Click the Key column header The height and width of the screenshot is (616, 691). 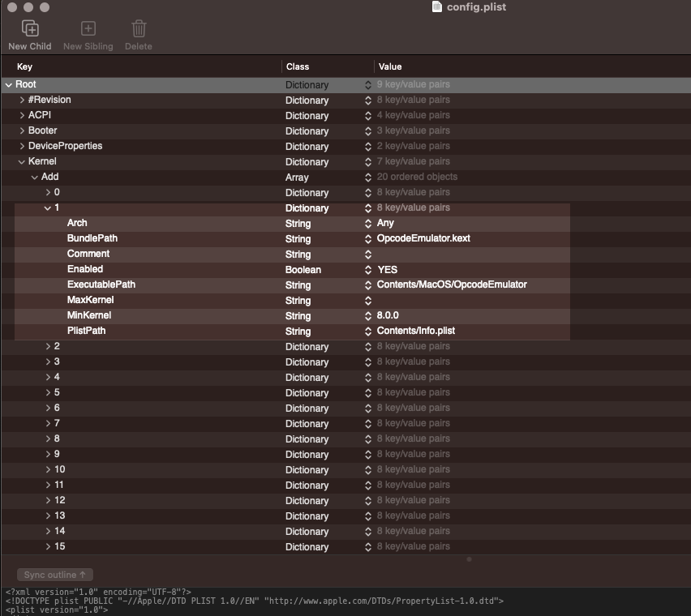pos(24,66)
